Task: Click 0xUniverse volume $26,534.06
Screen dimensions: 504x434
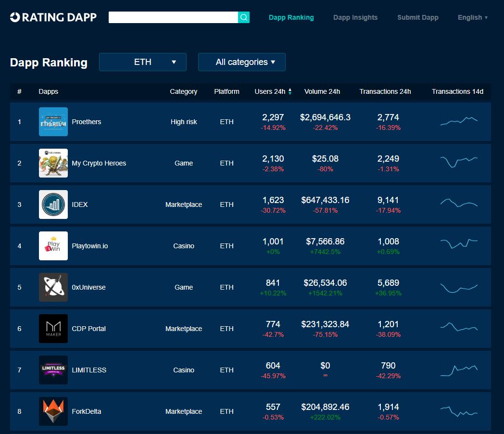Action: click(325, 283)
